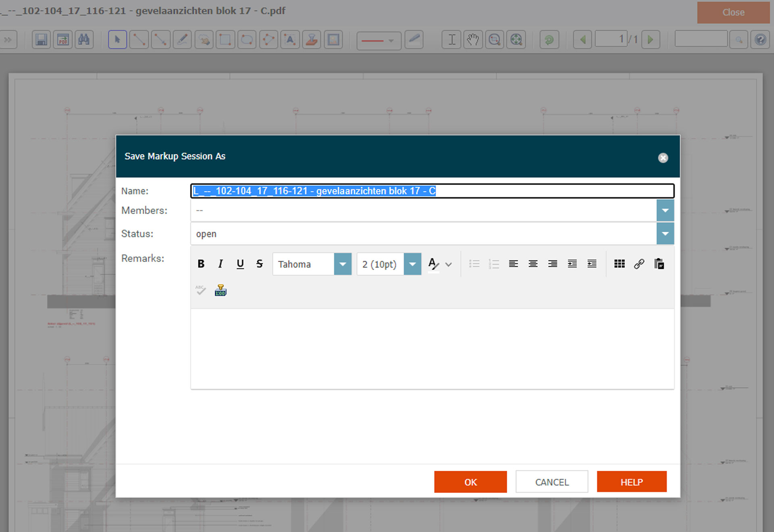Screen dimensions: 774x532
Task: Apply strikethrough in Remarks editor
Action: pos(259,264)
